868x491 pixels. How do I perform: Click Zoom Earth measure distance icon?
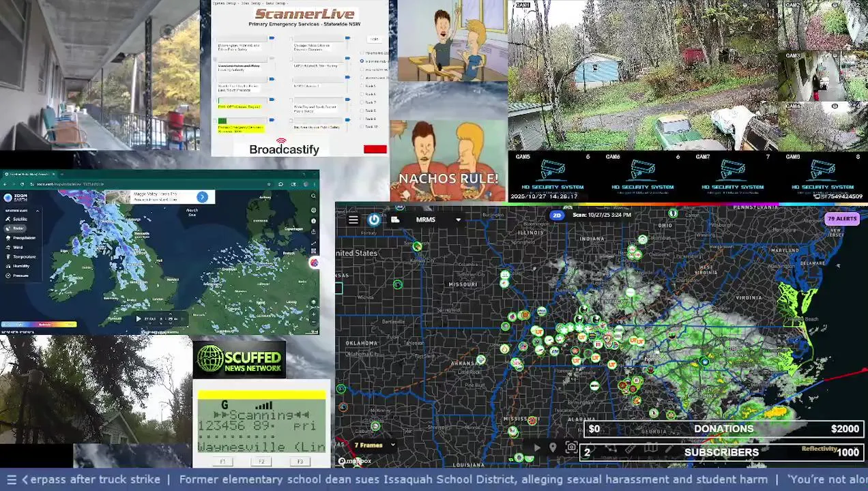(313, 243)
